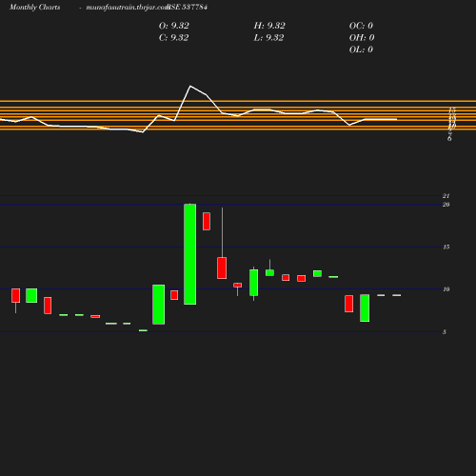Viewport: 476px width, 476px height.
Task: Select the "O: 9.32" open value
Action: 174,26
